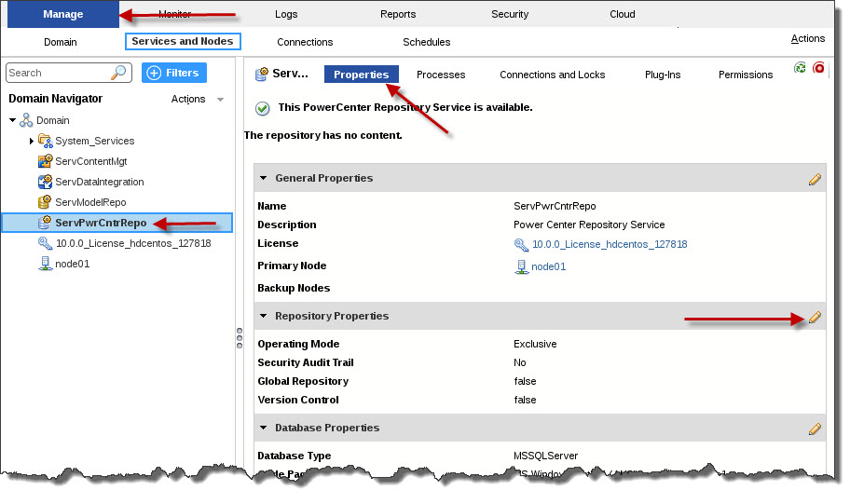Select Services and Nodes sub-tab
Screen dimensions: 850x504
[x=183, y=41]
